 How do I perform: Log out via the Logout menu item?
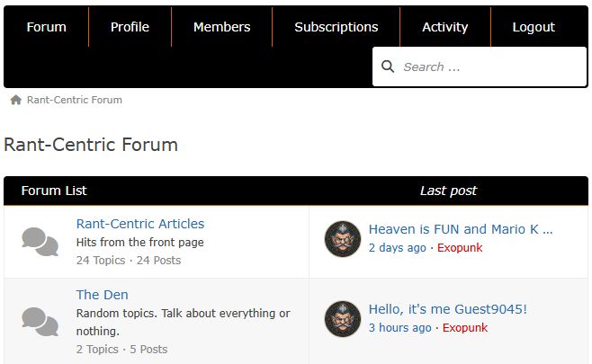(534, 27)
